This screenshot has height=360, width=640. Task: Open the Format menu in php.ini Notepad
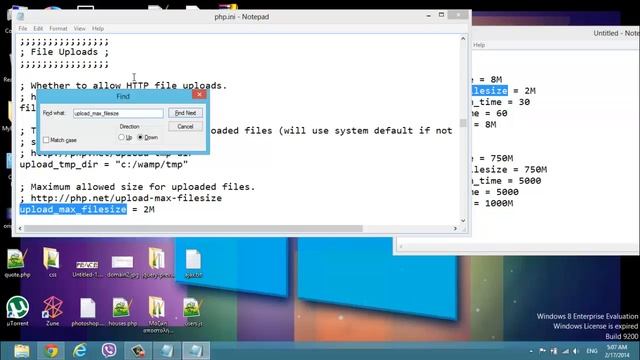pos(58,29)
